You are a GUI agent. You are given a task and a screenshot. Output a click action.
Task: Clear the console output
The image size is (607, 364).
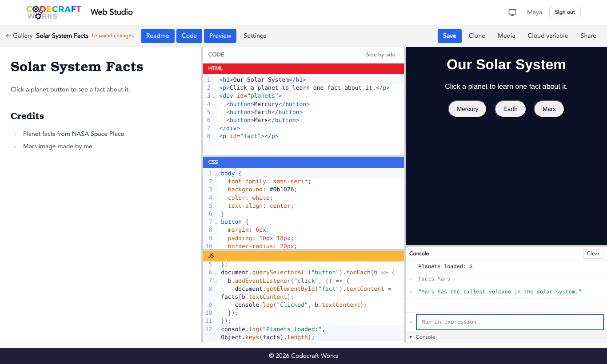[x=593, y=253]
